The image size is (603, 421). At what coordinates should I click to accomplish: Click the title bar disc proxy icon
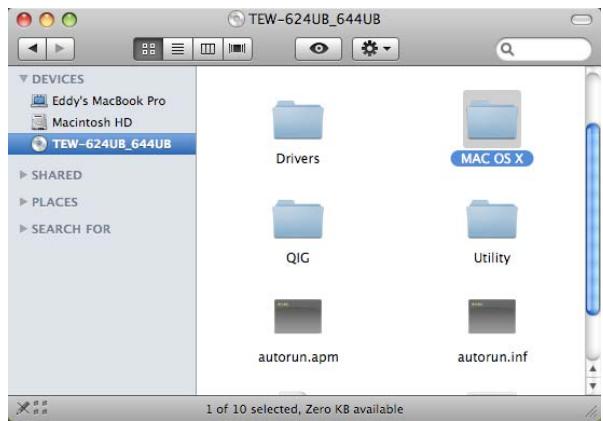236,19
